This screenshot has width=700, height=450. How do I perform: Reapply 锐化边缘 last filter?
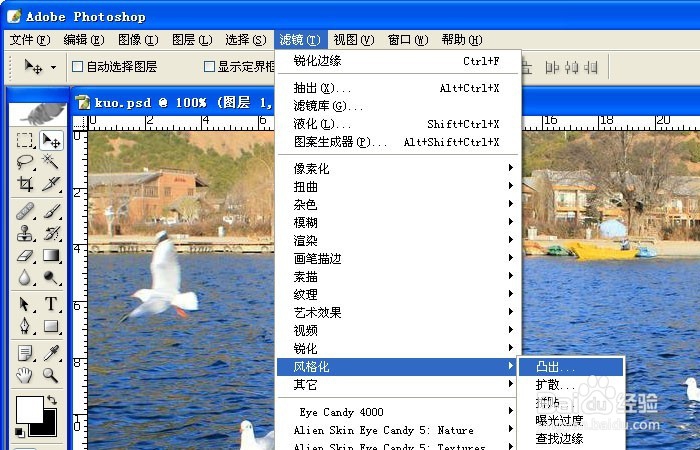click(x=398, y=61)
